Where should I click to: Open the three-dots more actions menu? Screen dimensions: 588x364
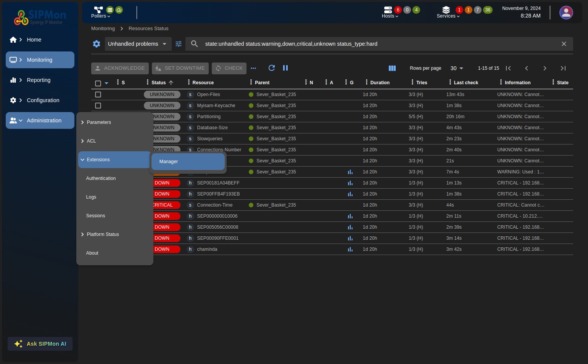[253, 68]
